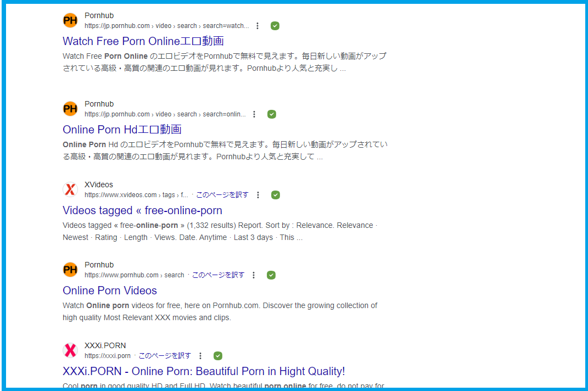
Task: Click the Pornhub favicon of the www.pornhub.com result
Action: pos(70,270)
